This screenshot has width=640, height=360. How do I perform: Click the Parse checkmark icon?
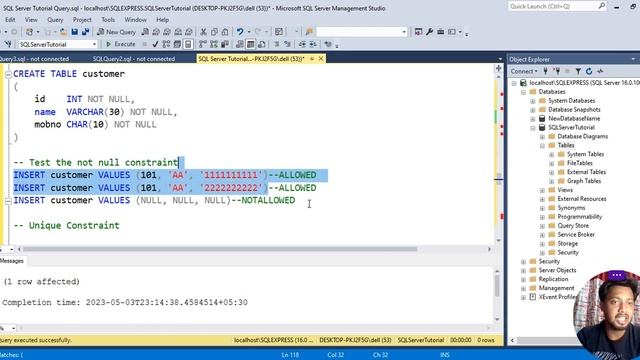point(155,44)
